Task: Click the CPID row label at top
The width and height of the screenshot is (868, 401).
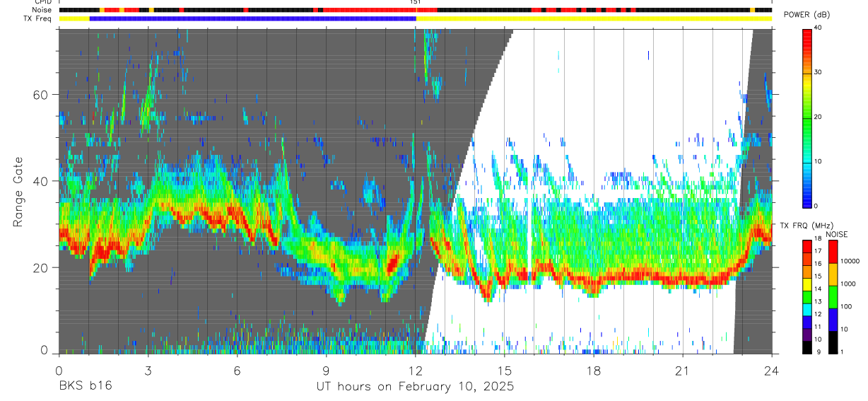Action: coord(42,2)
